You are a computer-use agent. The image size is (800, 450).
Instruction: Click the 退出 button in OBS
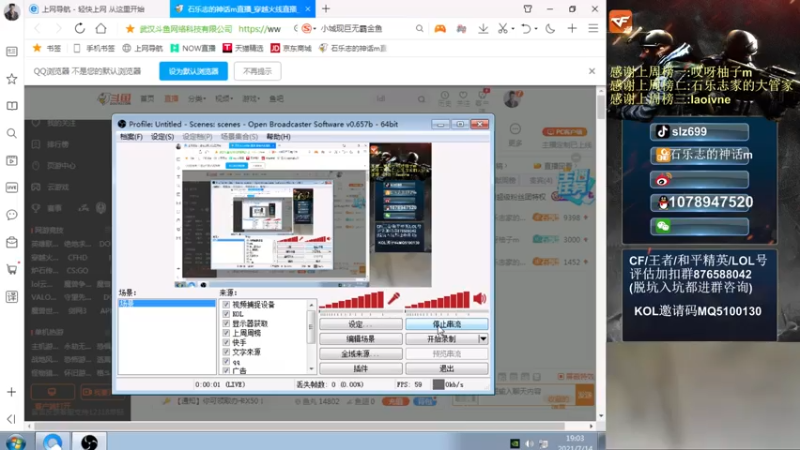(x=446, y=368)
